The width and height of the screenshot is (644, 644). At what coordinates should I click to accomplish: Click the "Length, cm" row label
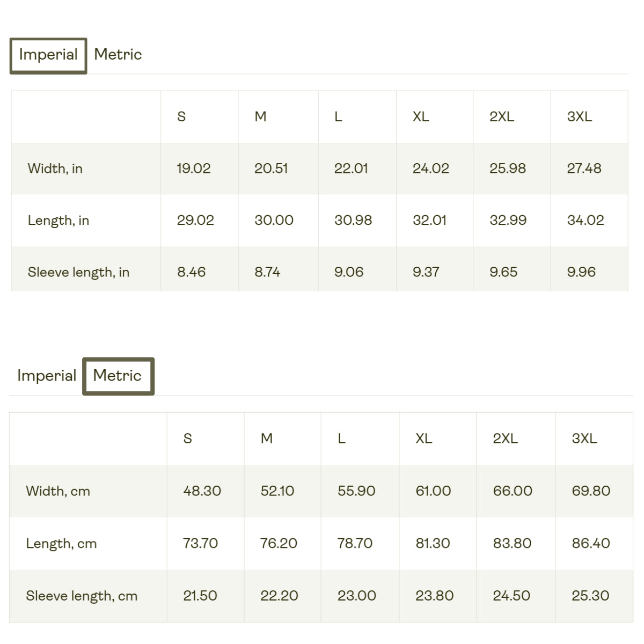[x=61, y=544]
